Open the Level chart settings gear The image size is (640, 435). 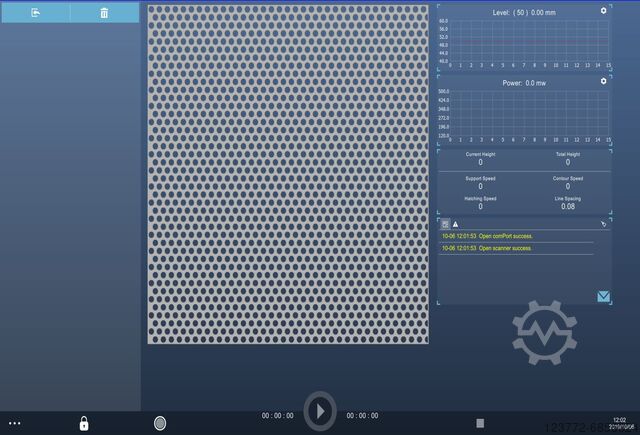click(x=603, y=11)
